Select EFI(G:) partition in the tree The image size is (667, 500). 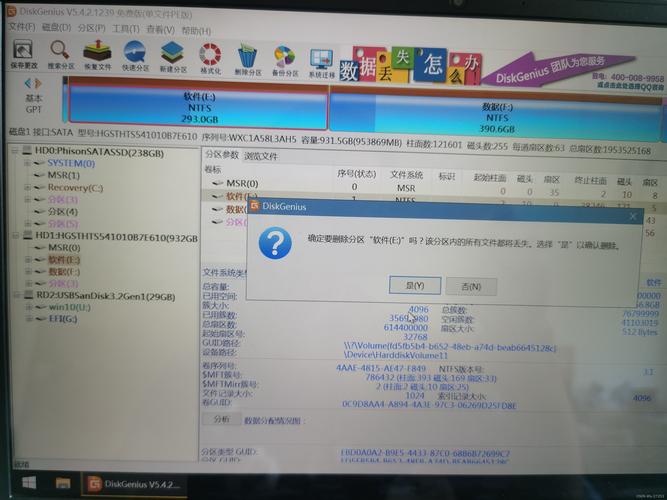click(x=63, y=319)
